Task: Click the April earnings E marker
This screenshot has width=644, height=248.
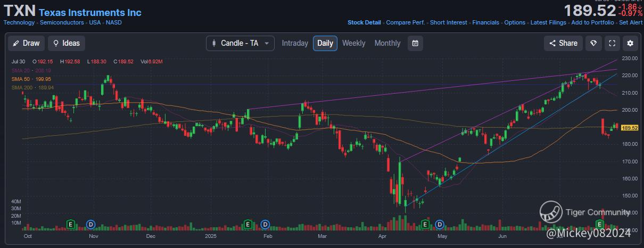Action: pyautogui.click(x=425, y=224)
